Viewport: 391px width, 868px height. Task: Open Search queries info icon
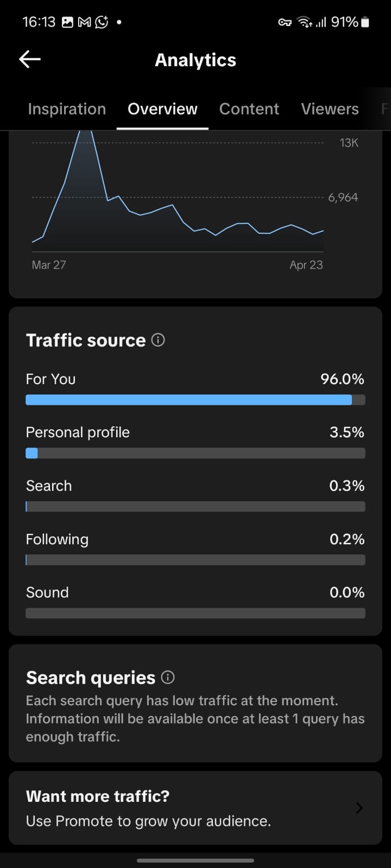tap(168, 677)
